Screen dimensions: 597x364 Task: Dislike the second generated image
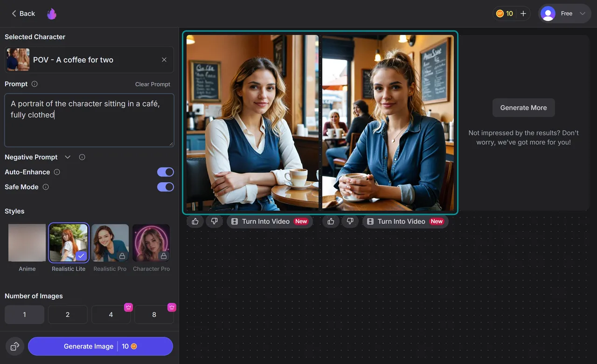(x=350, y=221)
